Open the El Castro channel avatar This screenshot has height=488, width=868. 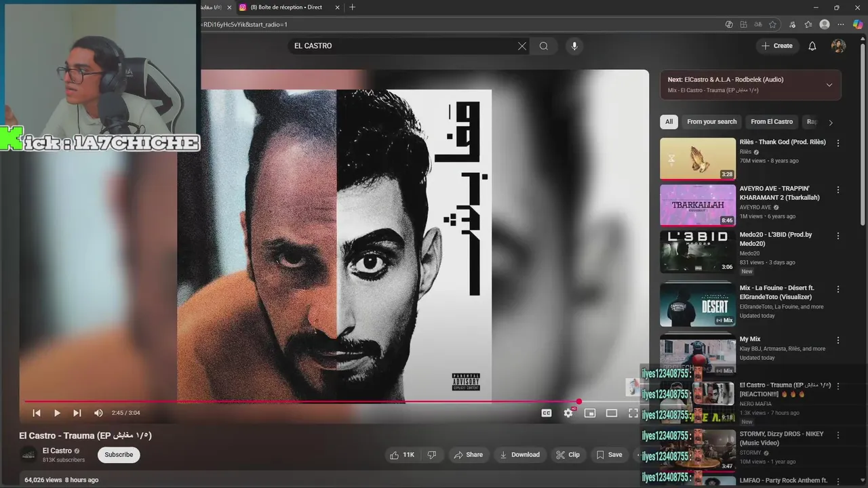pyautogui.click(x=28, y=455)
